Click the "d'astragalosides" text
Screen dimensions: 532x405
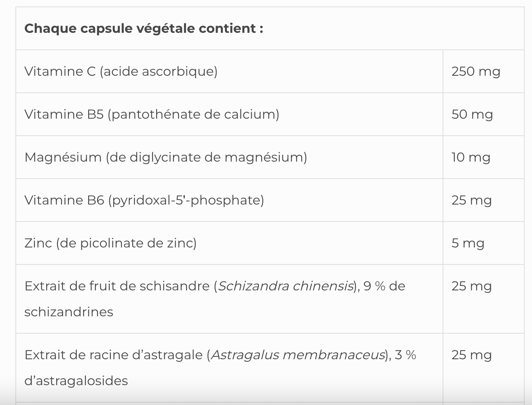76,381
